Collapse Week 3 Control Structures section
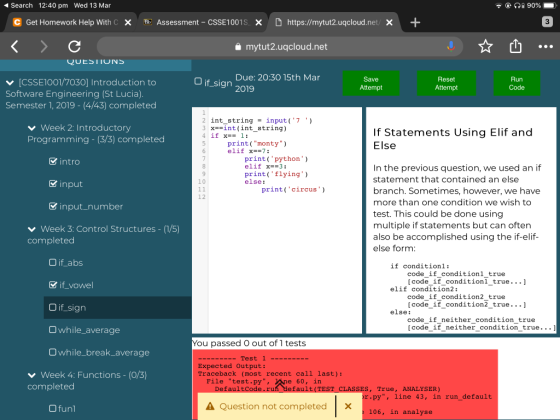 [x=32, y=229]
